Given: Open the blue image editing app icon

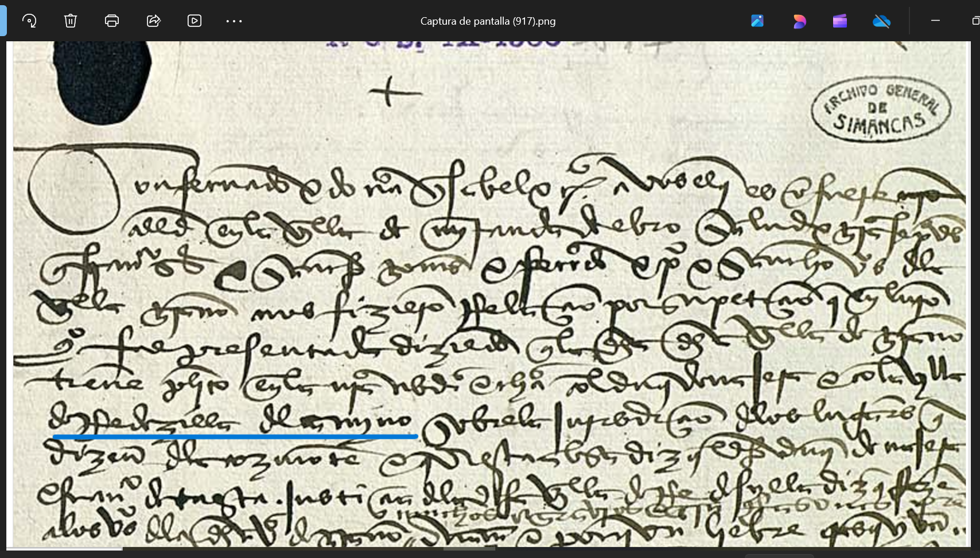Looking at the screenshot, I should point(757,21).
